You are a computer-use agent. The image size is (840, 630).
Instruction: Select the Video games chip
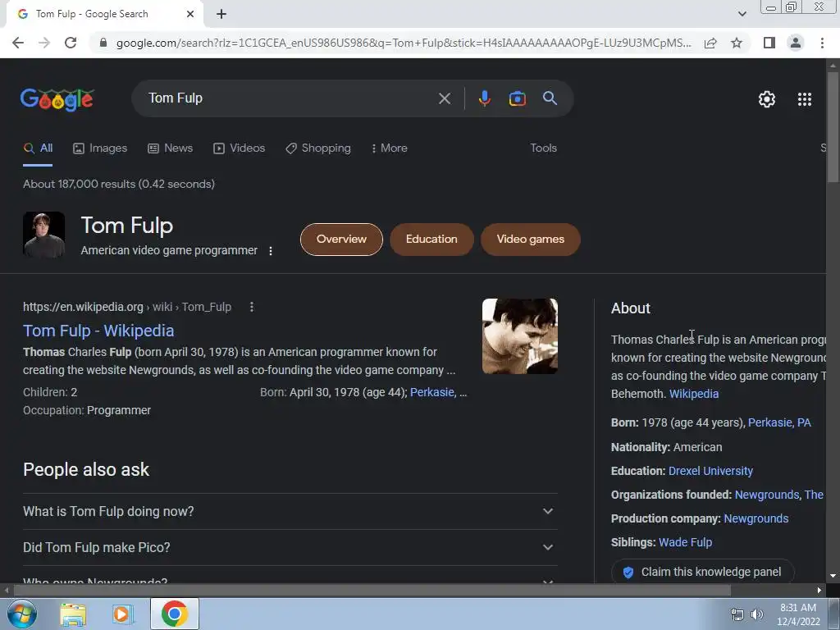click(531, 240)
